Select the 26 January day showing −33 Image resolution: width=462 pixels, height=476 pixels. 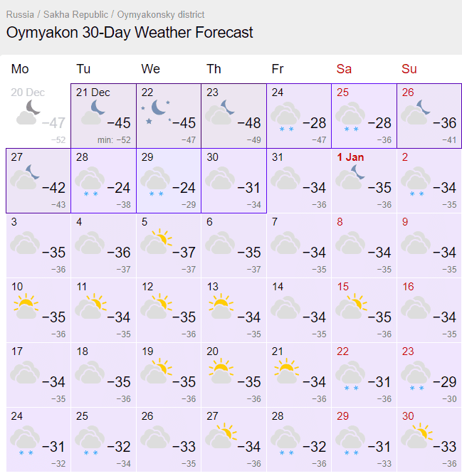point(169,440)
